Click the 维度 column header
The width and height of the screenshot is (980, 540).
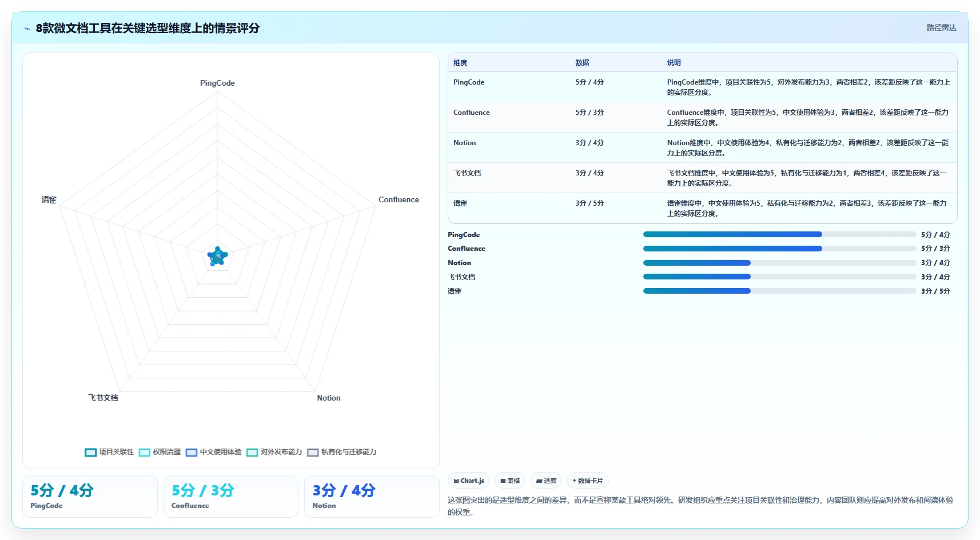pos(460,63)
